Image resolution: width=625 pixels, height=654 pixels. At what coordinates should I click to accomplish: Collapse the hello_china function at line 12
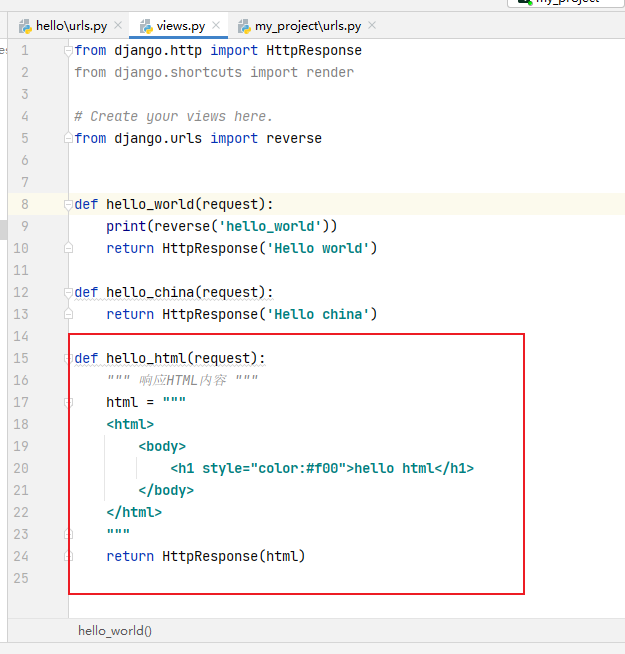click(68, 292)
